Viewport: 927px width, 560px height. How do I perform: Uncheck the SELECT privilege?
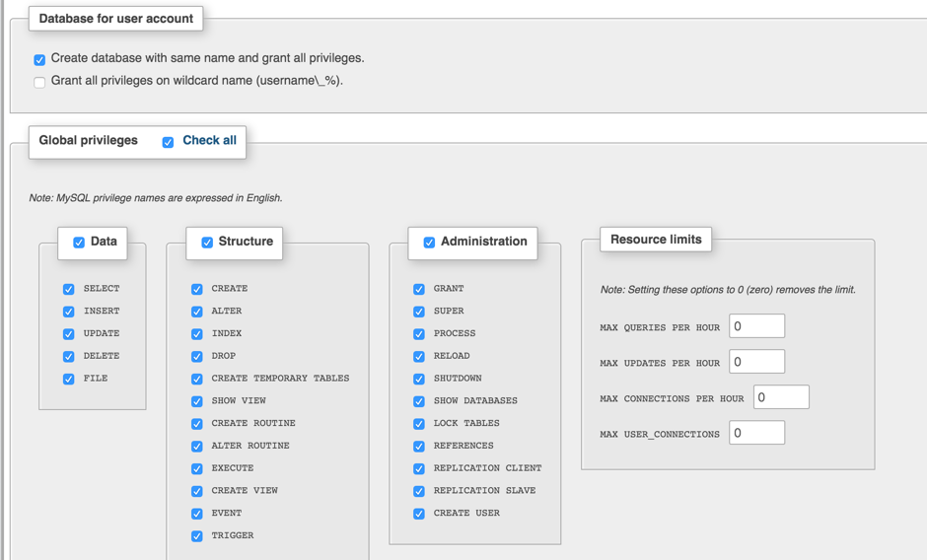point(69,290)
